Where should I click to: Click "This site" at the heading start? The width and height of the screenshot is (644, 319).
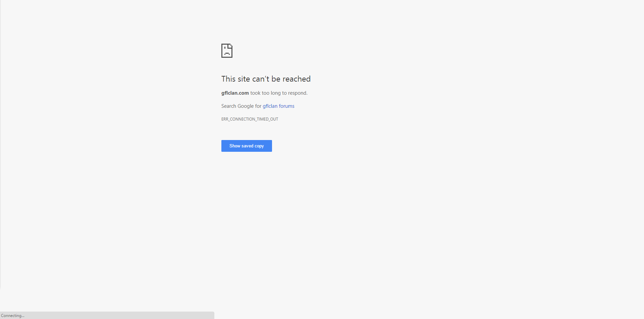[x=235, y=79]
